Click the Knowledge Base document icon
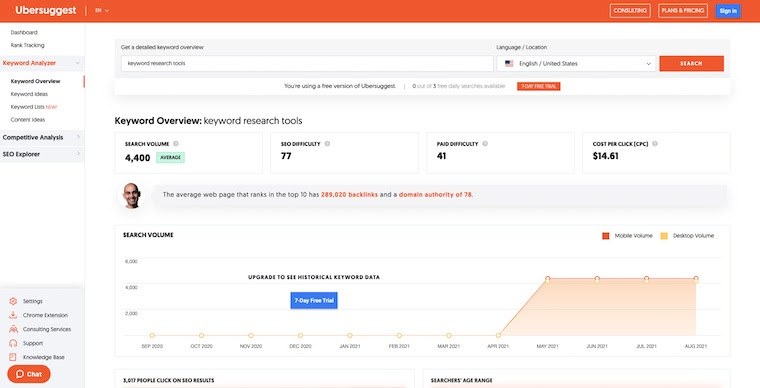 [13, 357]
